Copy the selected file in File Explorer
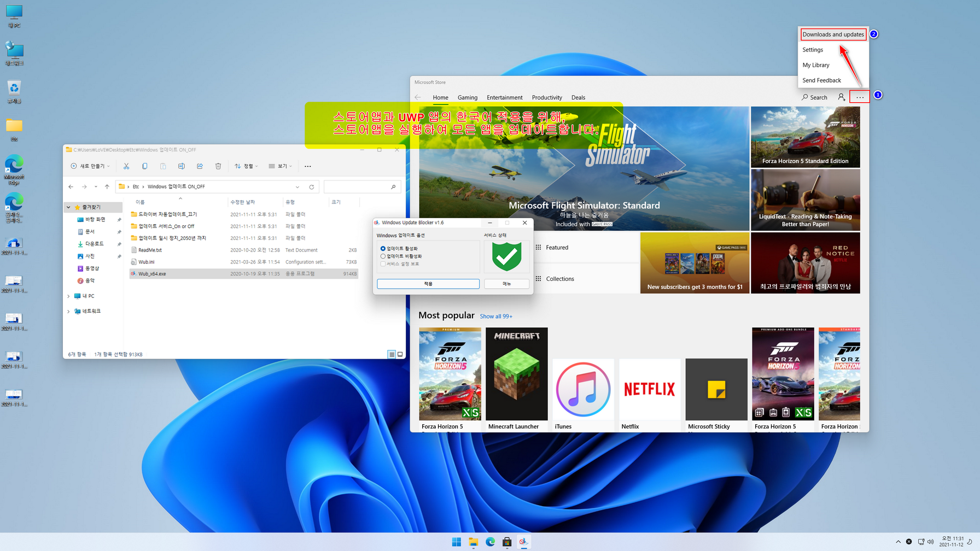Image resolution: width=980 pixels, height=551 pixels. pos(144,166)
